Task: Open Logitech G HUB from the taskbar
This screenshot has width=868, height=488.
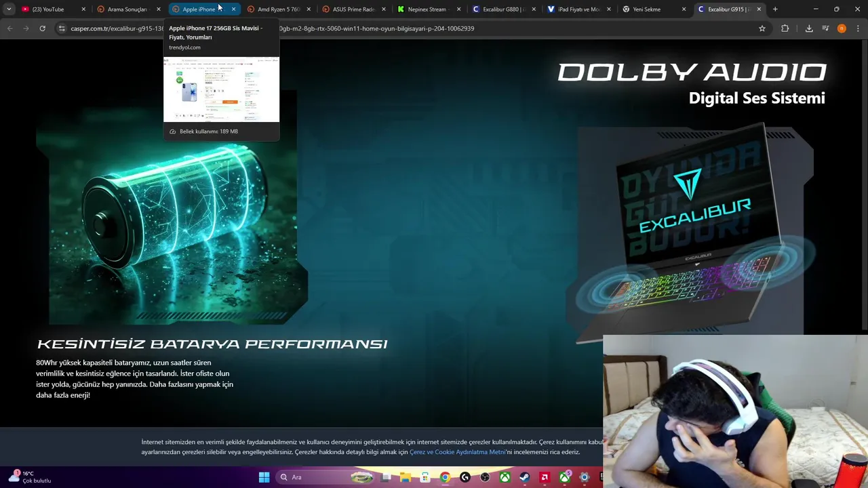Action: click(465, 477)
